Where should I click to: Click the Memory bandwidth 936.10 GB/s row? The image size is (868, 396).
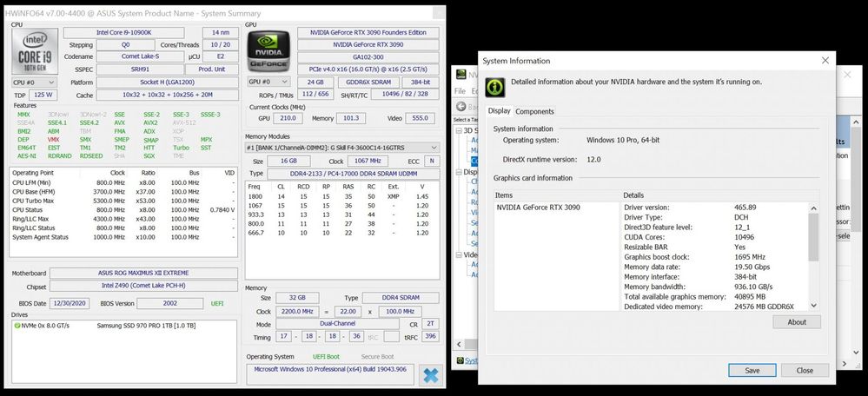pos(714,287)
